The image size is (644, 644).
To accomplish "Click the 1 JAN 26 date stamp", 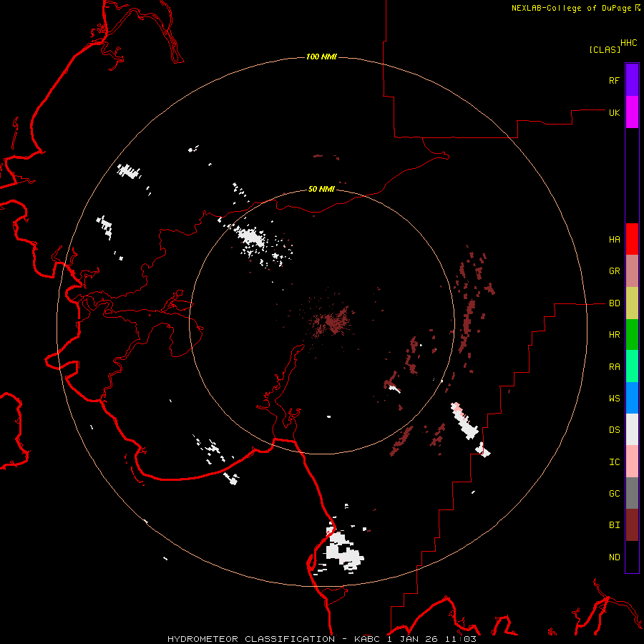I will (x=412, y=639).
